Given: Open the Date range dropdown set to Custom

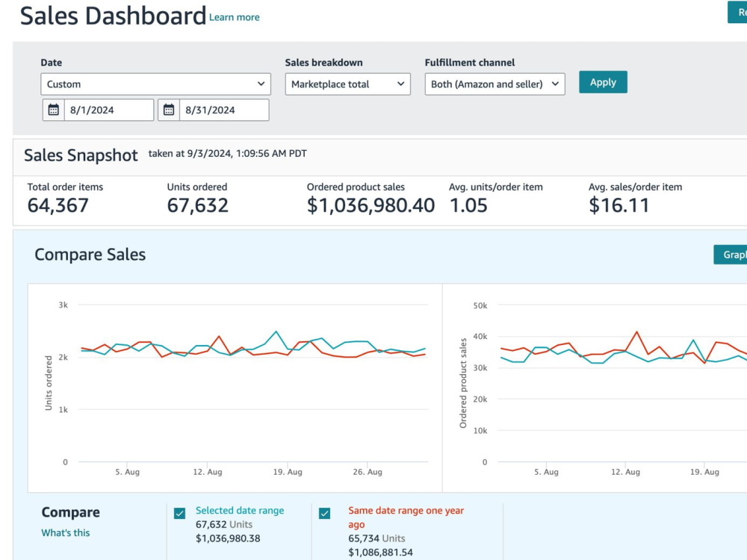Looking at the screenshot, I should (x=156, y=84).
